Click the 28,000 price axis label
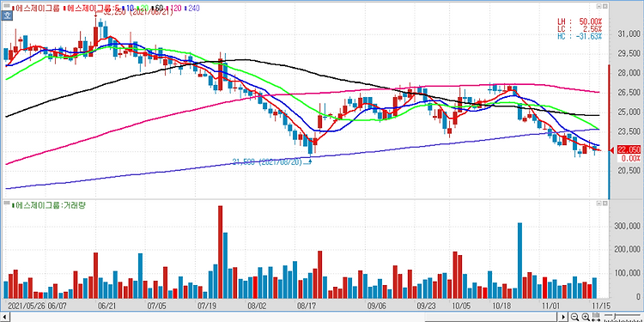The image size is (644, 322). pyautogui.click(x=629, y=73)
